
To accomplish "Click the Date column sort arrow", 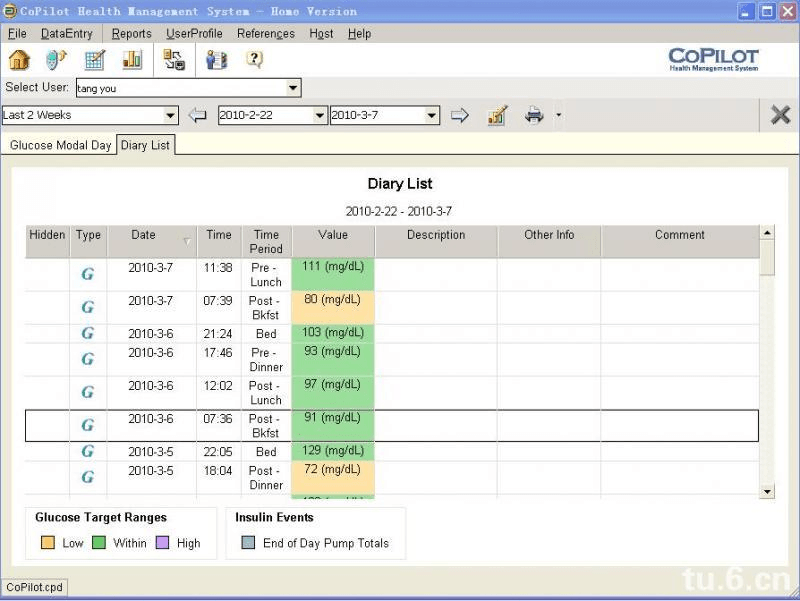I will (187, 241).
